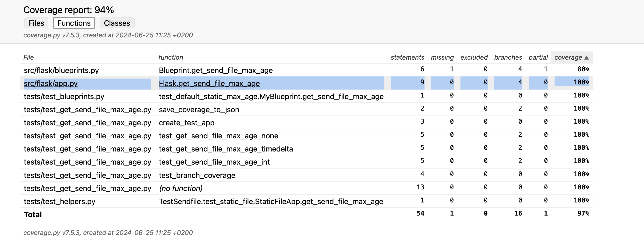Click the statements value 9 in app.py row
Screen dimensions: 644x245
[422, 82]
